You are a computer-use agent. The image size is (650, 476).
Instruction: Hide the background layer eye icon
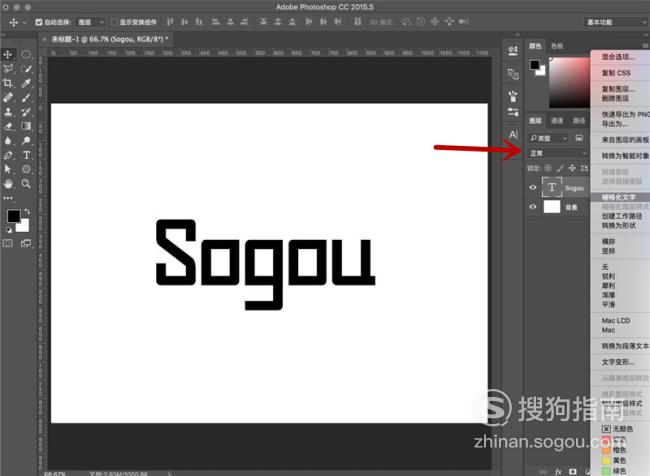point(533,206)
